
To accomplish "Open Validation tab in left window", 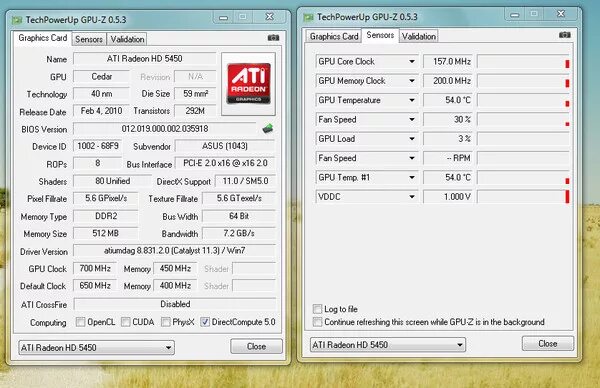I will click(127, 39).
